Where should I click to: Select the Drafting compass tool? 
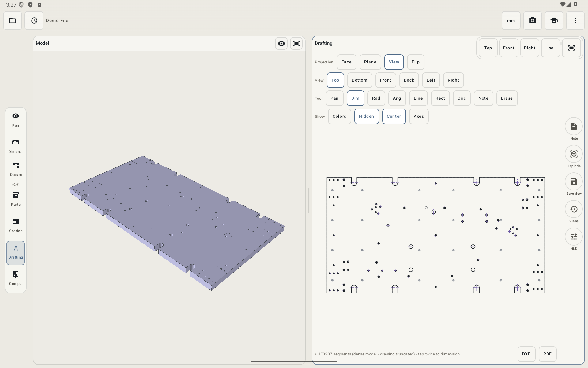pyautogui.click(x=16, y=253)
